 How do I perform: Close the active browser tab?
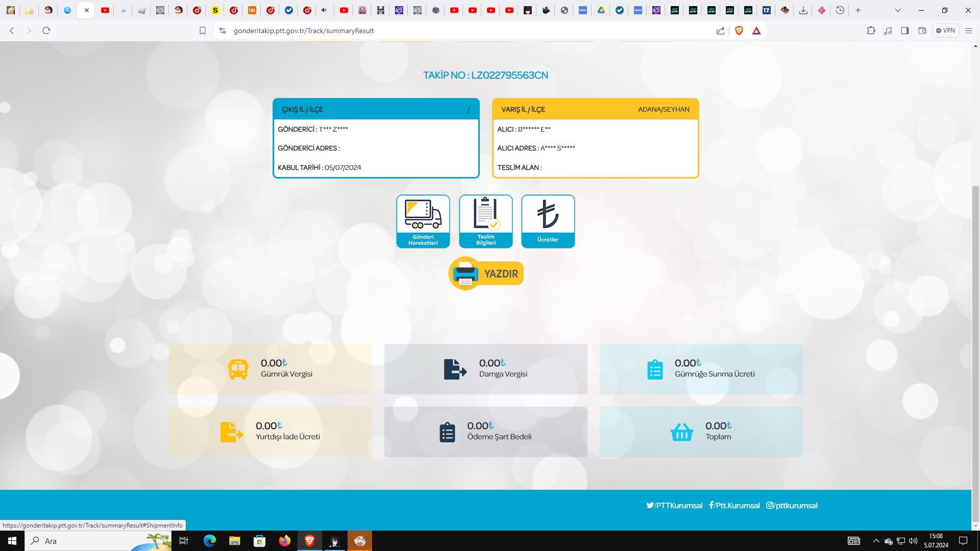pos(87,10)
